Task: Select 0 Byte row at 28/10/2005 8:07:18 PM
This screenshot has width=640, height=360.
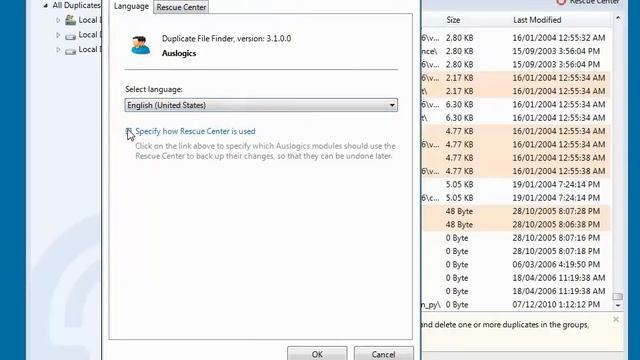Action: click(516, 251)
